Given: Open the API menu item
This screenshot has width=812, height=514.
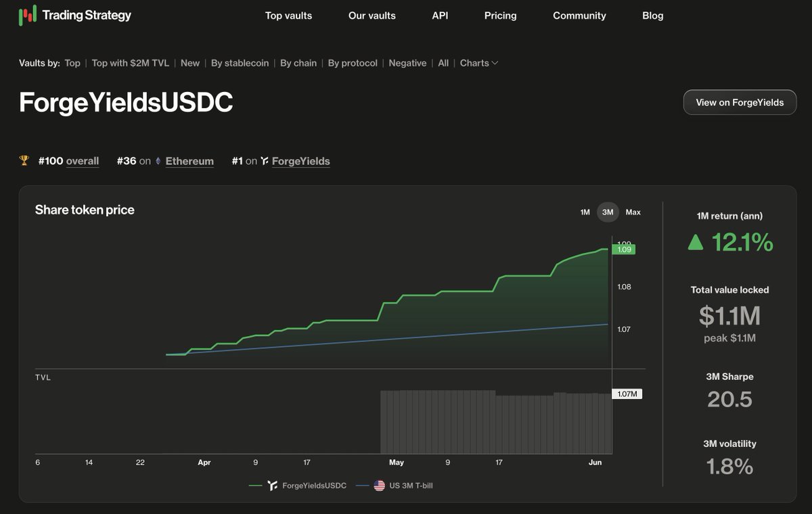Looking at the screenshot, I should 440,16.
